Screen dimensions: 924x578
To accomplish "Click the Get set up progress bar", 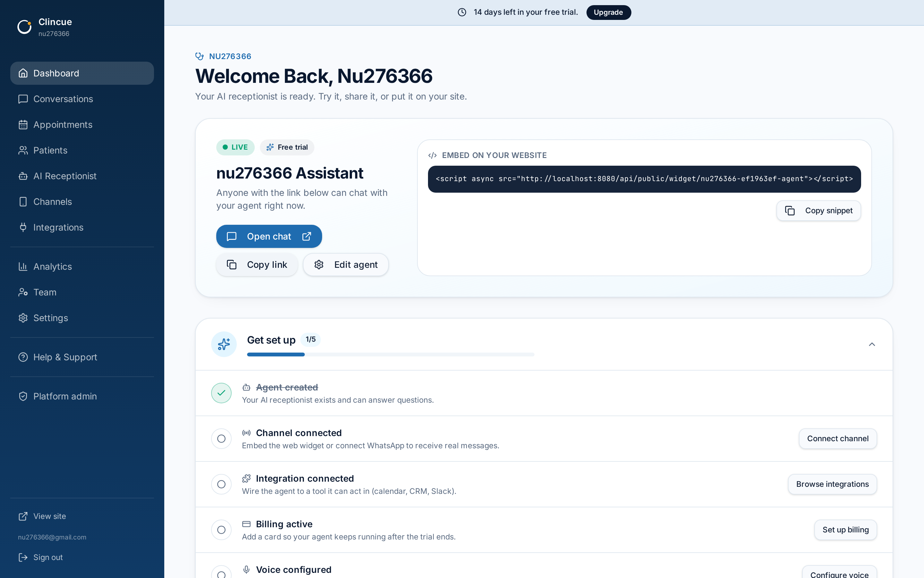I will pos(390,355).
